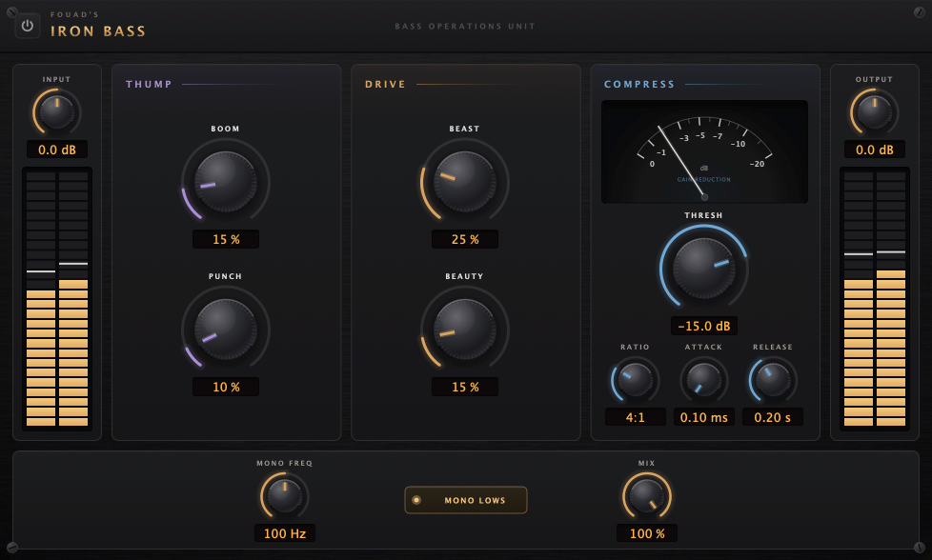Select the release 0.20 s value box
Image resolution: width=932 pixels, height=560 pixels.
773,417
